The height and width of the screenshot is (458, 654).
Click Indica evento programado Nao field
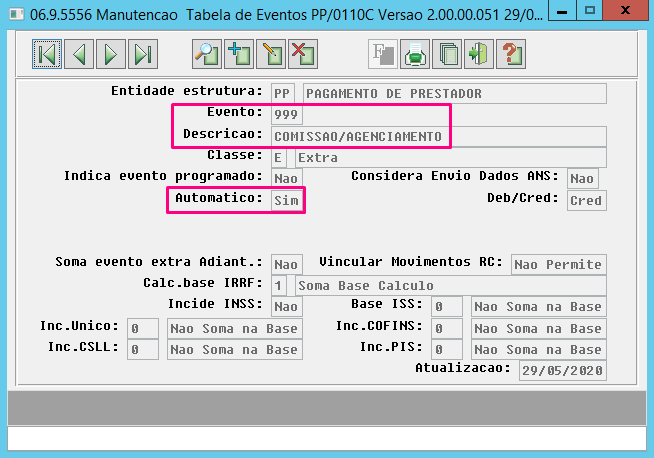[287, 179]
